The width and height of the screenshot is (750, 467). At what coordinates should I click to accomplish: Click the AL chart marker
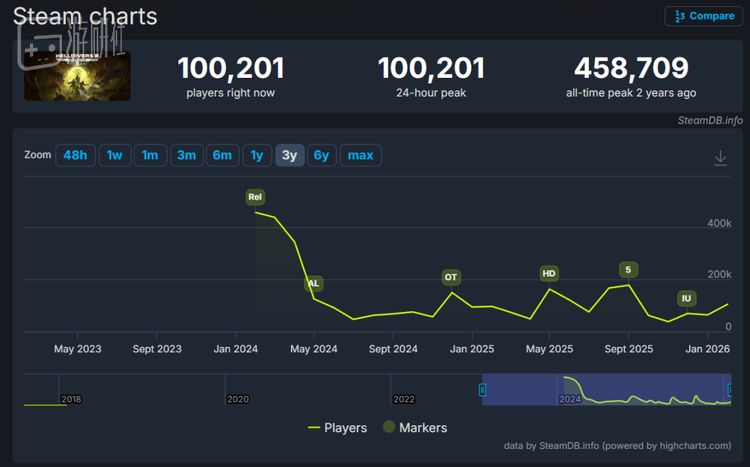pos(314,283)
